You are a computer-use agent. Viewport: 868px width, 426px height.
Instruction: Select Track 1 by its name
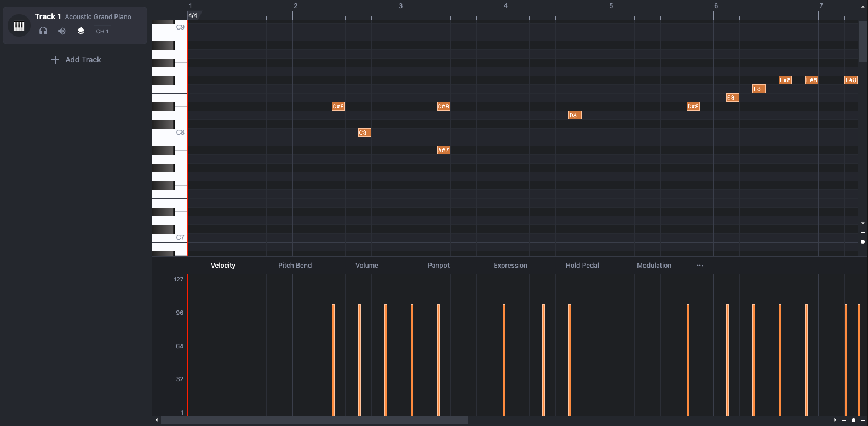pyautogui.click(x=48, y=16)
